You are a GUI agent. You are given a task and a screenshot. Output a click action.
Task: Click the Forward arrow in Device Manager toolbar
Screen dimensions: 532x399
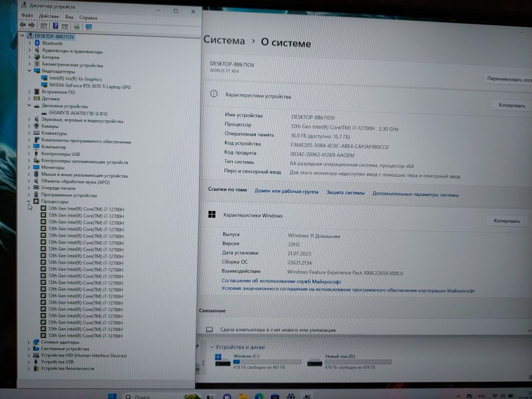(32, 25)
